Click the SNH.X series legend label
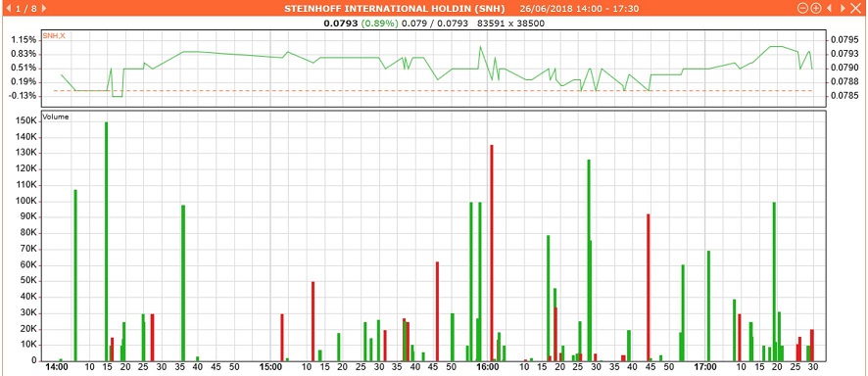 click(54, 36)
